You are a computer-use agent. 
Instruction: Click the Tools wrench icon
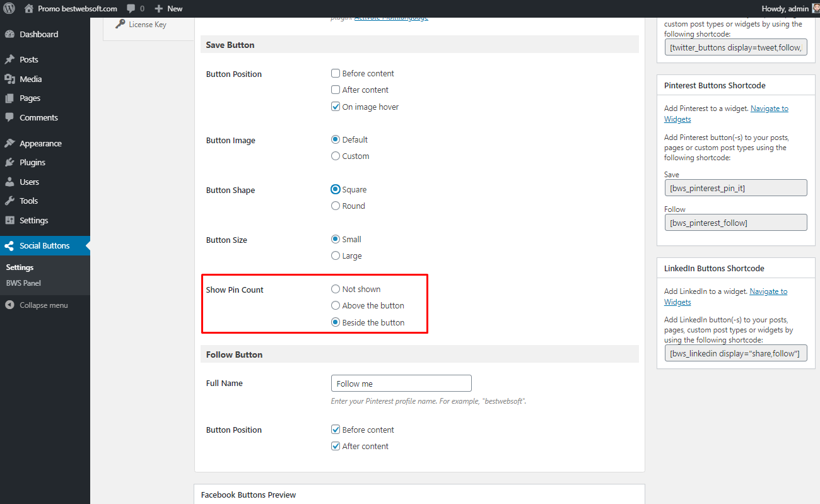click(x=9, y=201)
